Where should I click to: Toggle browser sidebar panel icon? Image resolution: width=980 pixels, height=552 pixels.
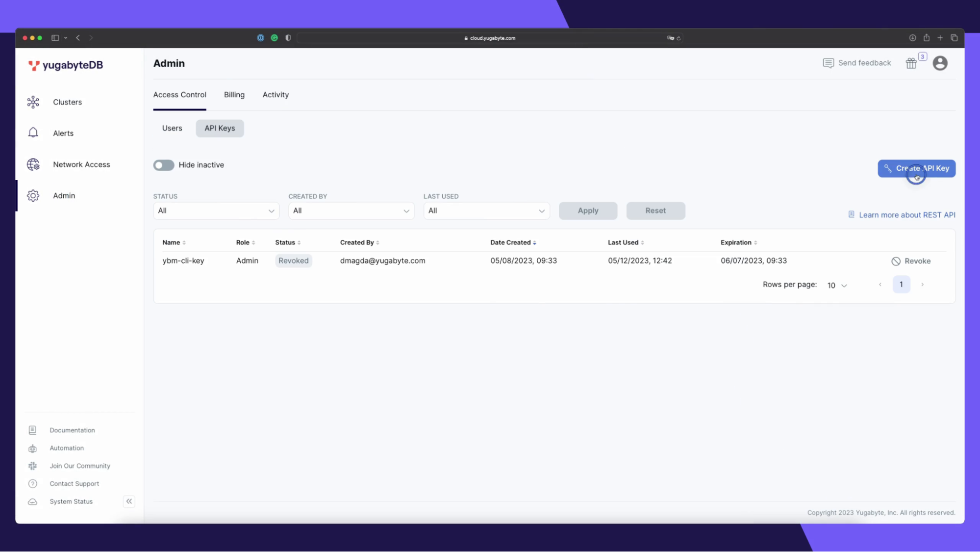(x=55, y=38)
